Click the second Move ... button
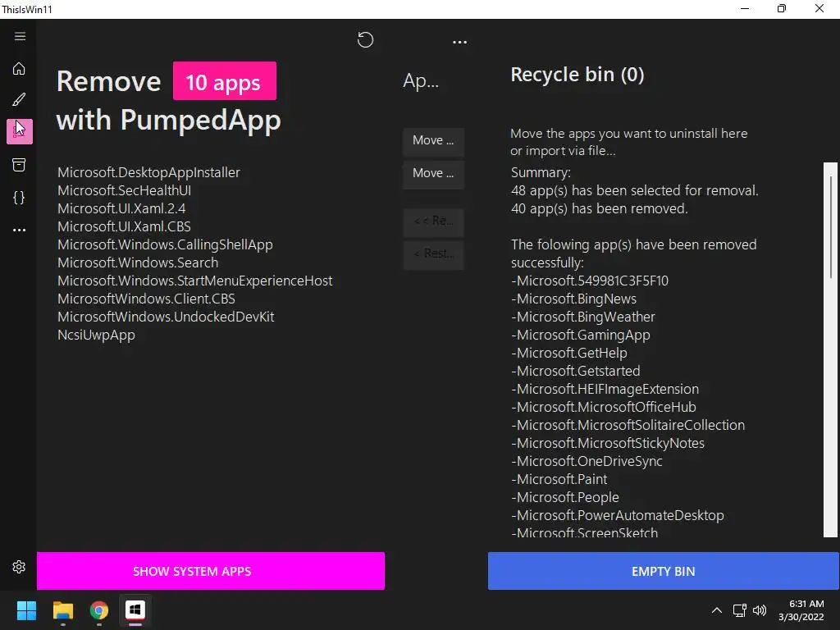Image resolution: width=840 pixels, height=630 pixels. pyautogui.click(x=433, y=174)
